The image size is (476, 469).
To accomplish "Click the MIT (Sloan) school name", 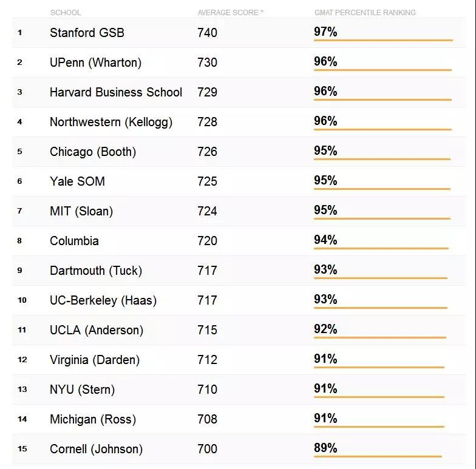I will tap(81, 211).
